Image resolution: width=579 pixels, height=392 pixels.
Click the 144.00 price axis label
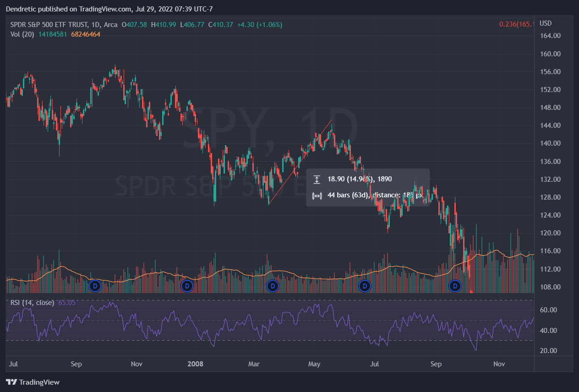[x=549, y=125]
